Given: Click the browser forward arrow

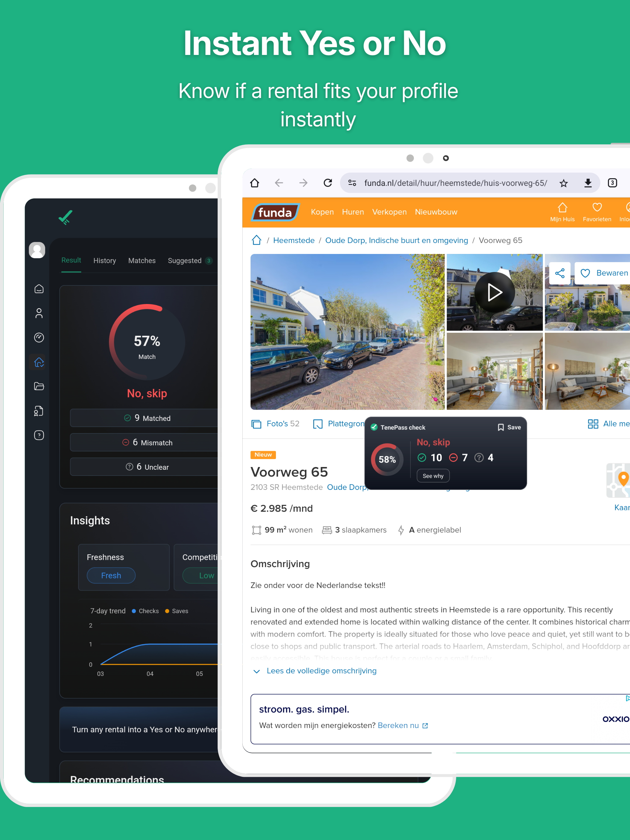Looking at the screenshot, I should click(x=303, y=183).
